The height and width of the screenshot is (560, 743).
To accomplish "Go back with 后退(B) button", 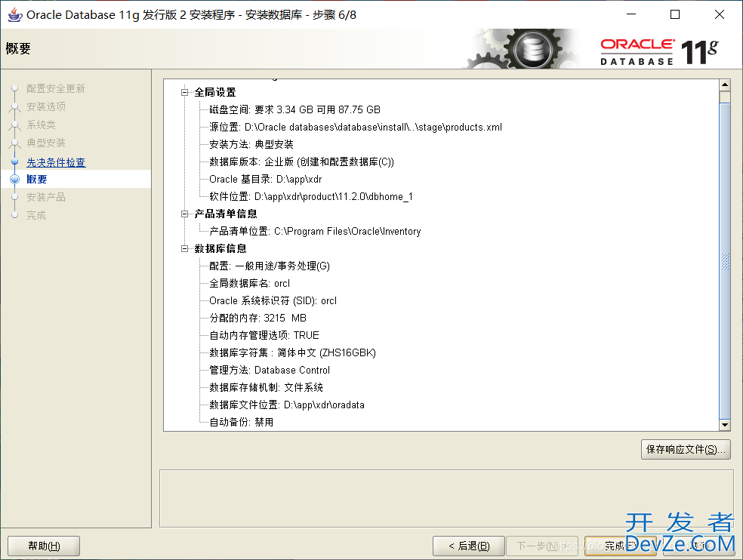I will click(469, 546).
